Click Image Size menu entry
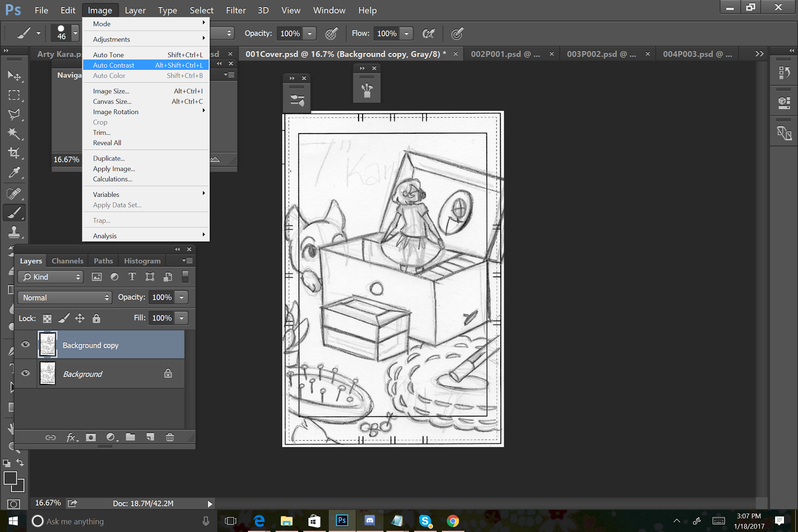798x532 pixels. [111, 91]
